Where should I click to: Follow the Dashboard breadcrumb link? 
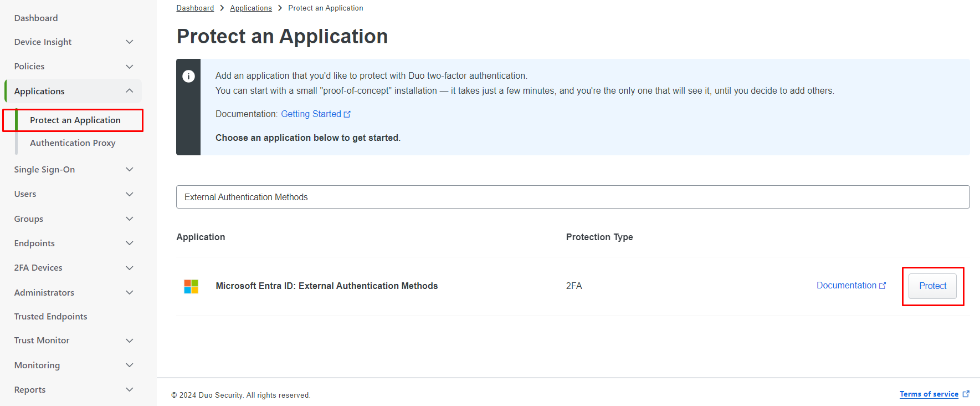click(x=195, y=8)
